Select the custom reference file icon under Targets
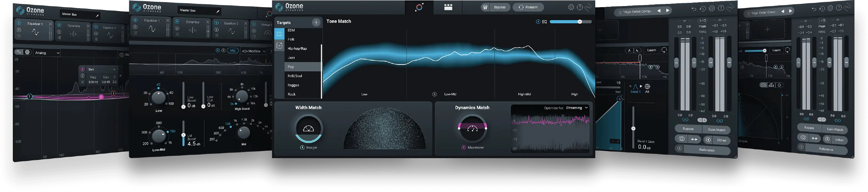This screenshot has width=868, height=192. click(279, 45)
